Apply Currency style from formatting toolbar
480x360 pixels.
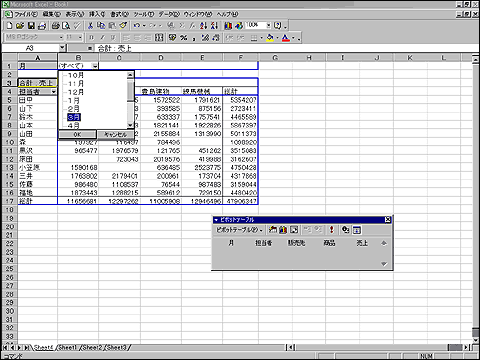(x=172, y=38)
